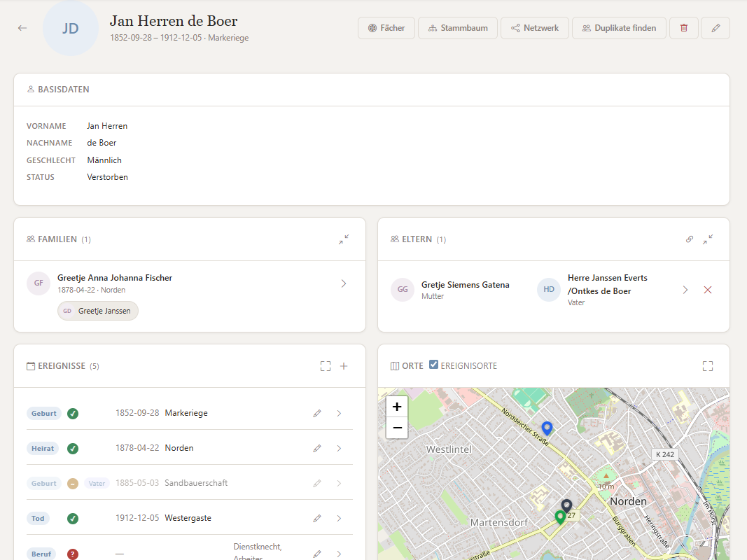Screen dimensions: 747x560
Task: Add a new event with plus icon
Action: coord(344,366)
